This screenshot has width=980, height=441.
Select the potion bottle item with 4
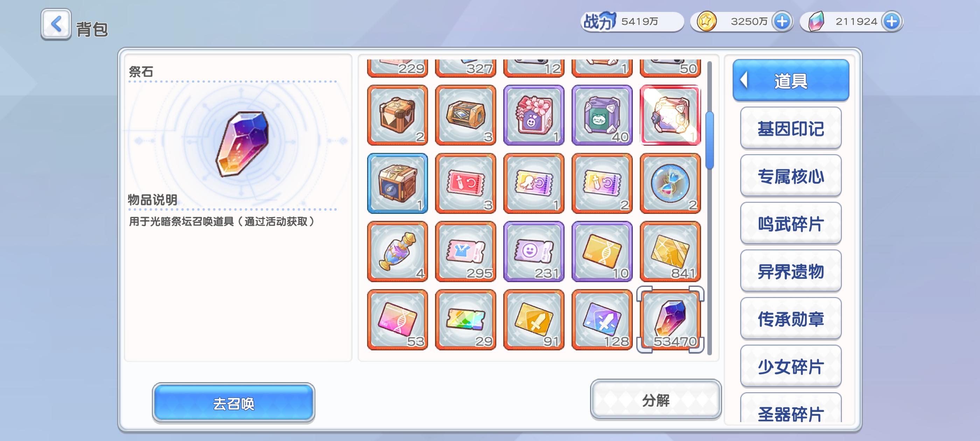pos(398,252)
